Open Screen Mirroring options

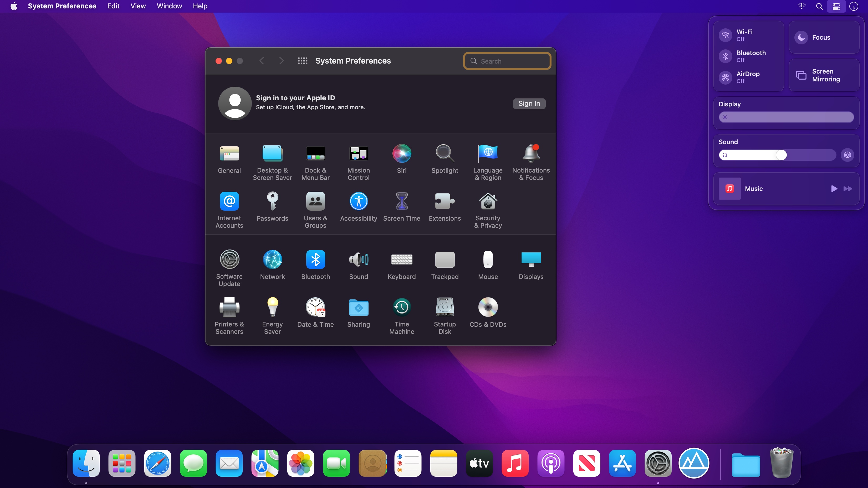[x=824, y=75]
